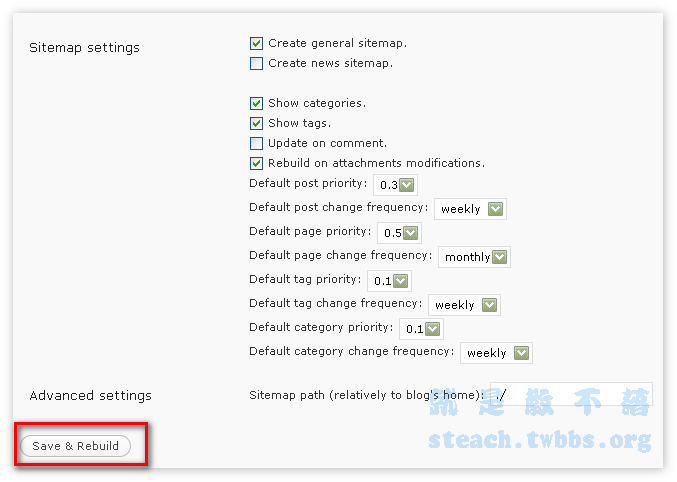Screen dimensions: 677x482
Task: Open the default post priority dropdown
Action: point(395,185)
